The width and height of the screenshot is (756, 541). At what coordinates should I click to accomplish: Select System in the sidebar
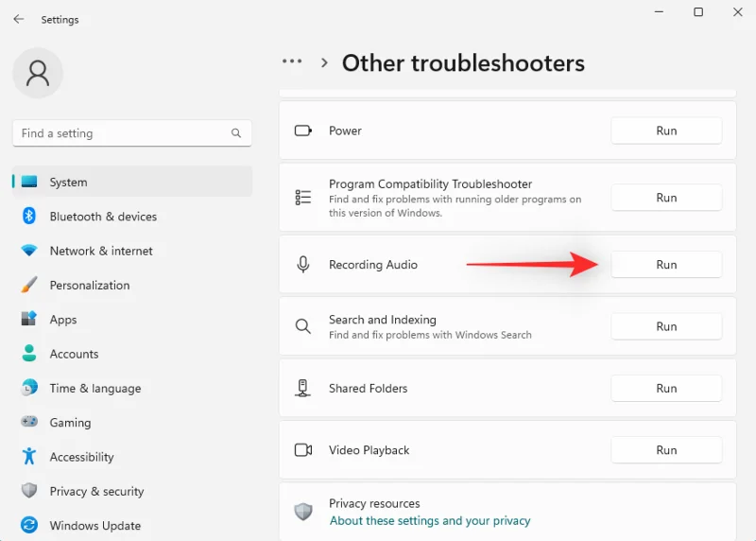click(x=68, y=183)
